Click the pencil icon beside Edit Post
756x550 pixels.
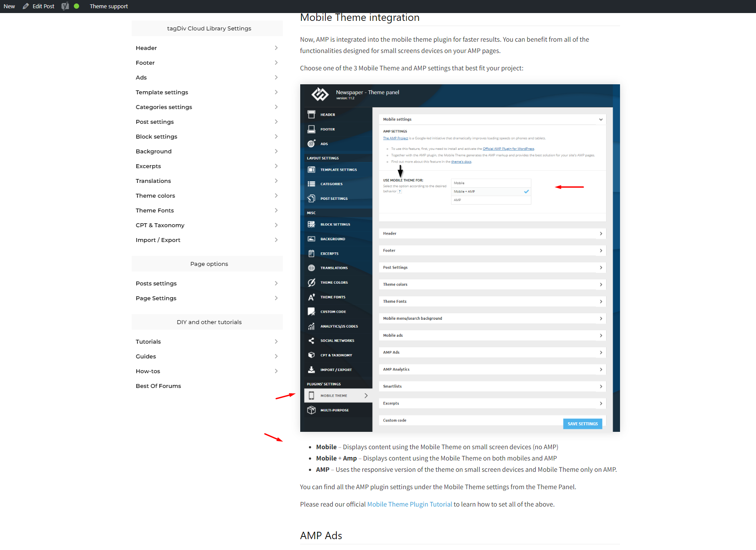click(26, 6)
